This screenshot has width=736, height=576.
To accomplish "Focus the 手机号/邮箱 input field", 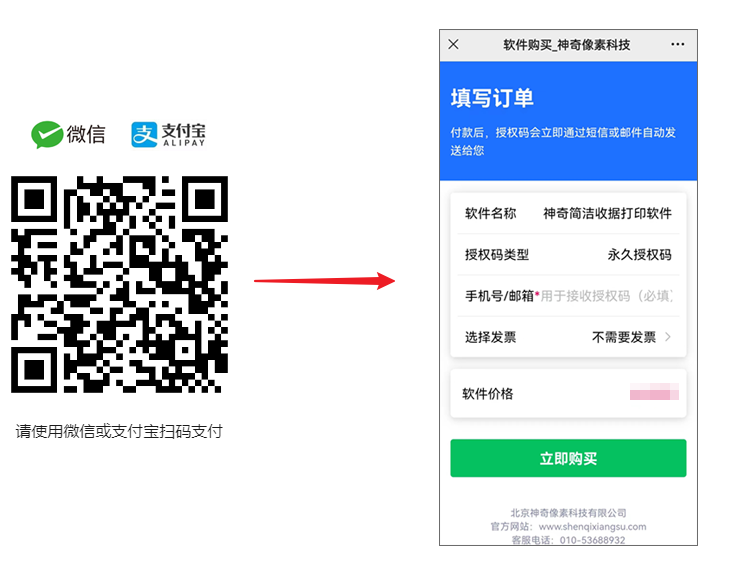I will 606,296.
